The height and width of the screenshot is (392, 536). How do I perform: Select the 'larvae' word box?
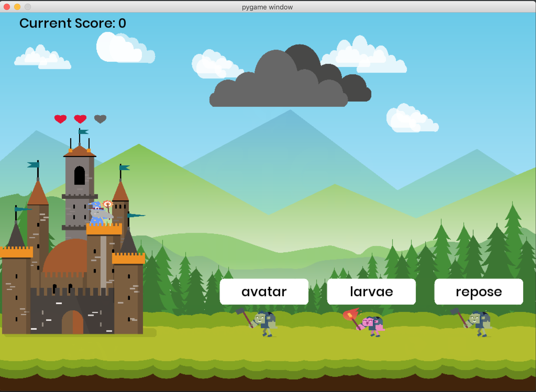[371, 292]
